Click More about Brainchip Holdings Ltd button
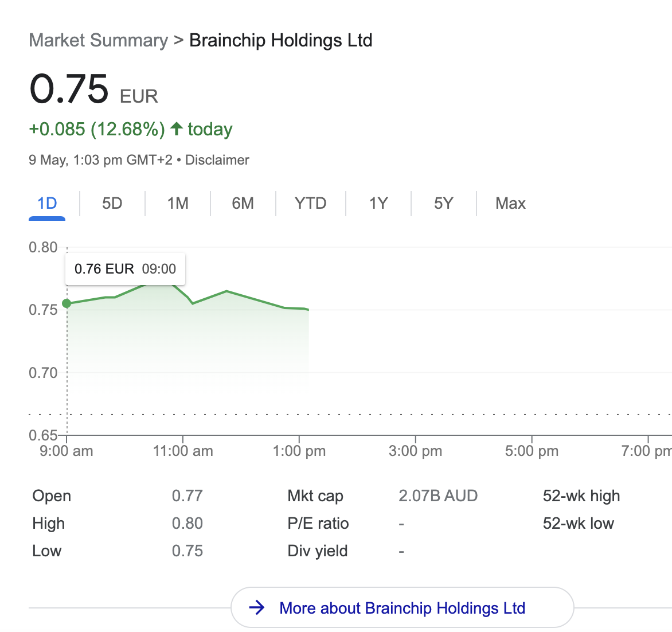672x632 pixels. coord(403,607)
